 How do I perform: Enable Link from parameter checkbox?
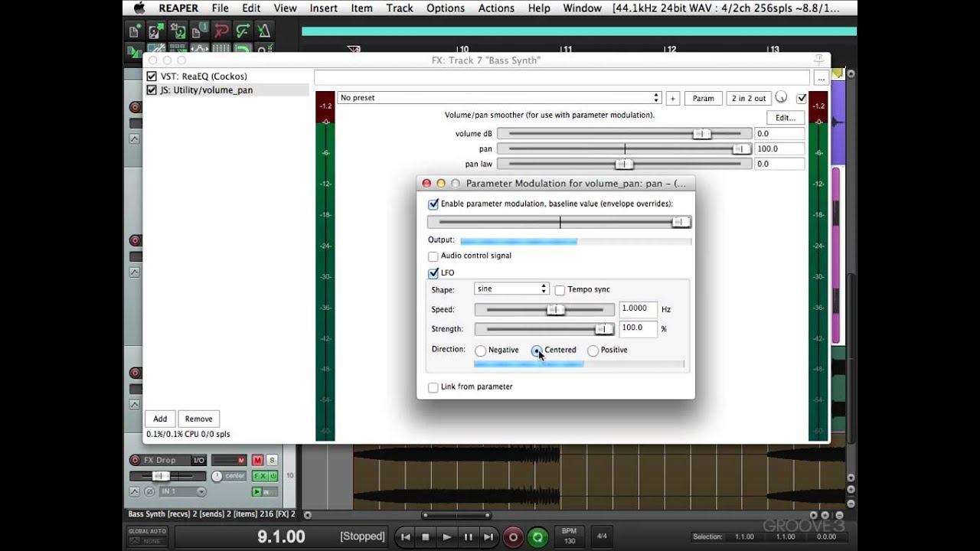[433, 387]
